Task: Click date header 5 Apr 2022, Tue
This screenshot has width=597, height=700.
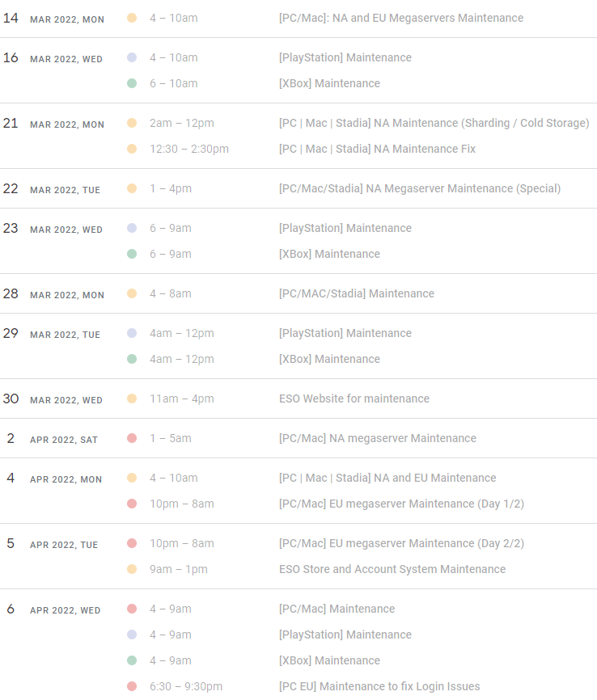Action: pos(53,544)
